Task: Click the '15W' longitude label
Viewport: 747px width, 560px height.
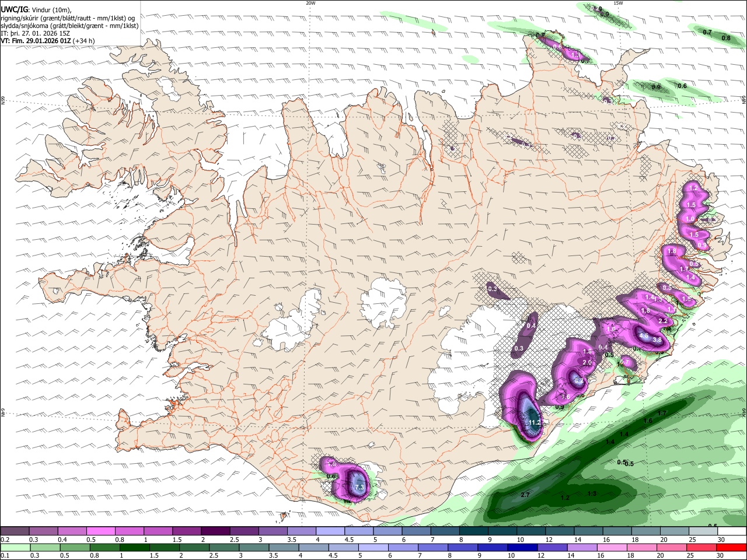Action: [618, 3]
